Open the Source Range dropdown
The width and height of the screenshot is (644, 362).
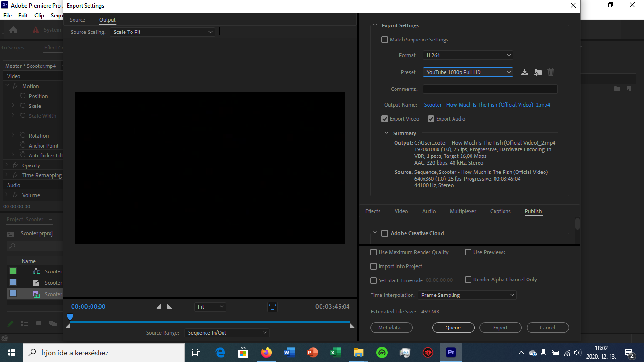[x=227, y=333]
